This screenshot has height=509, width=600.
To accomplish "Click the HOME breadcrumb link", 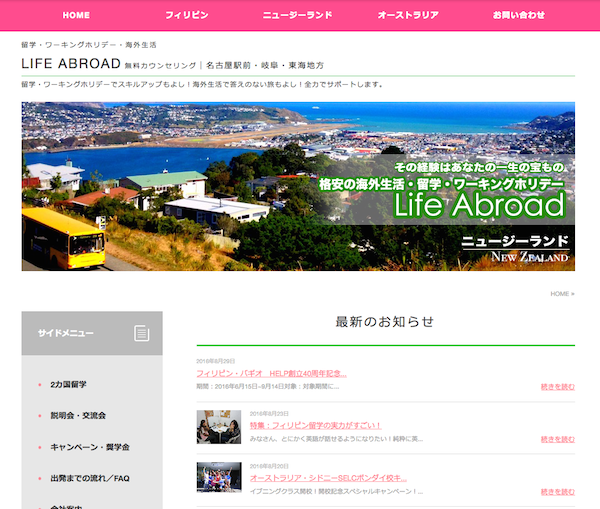I will pos(559,294).
